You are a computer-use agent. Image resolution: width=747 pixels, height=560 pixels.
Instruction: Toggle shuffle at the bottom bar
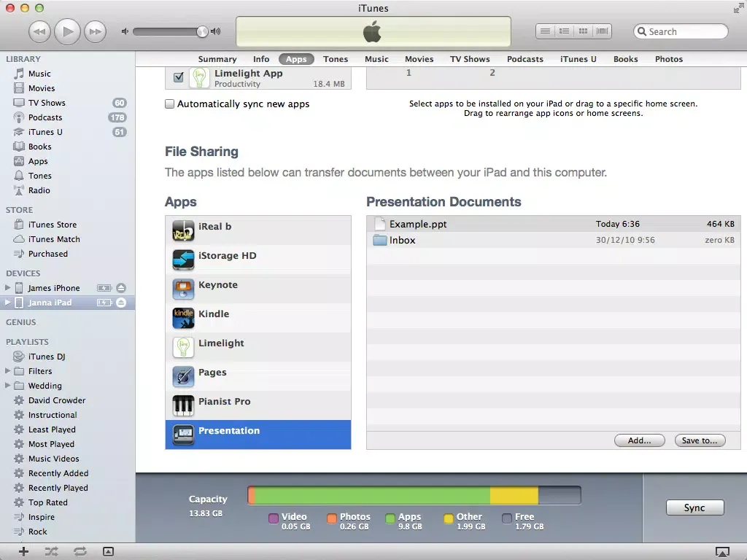(x=52, y=551)
